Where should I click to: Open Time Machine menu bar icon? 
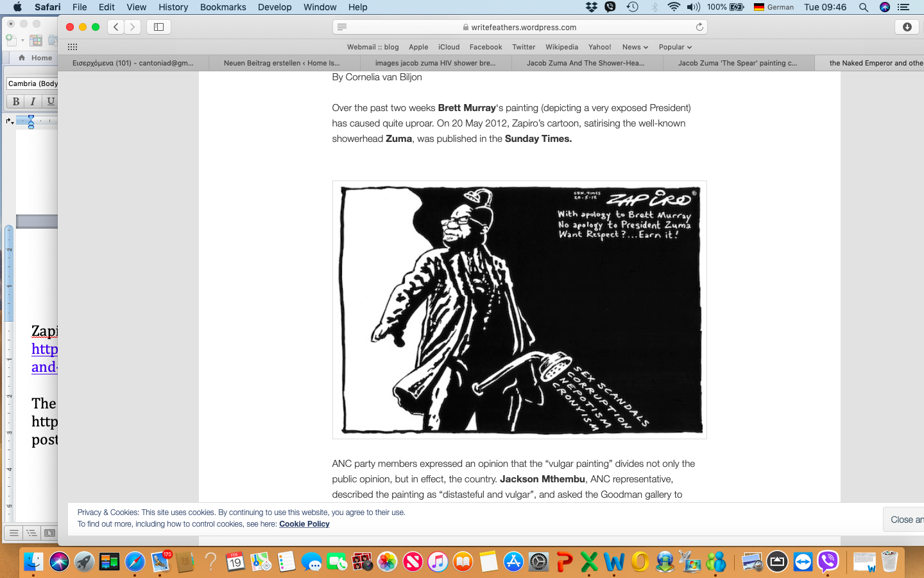tap(633, 7)
